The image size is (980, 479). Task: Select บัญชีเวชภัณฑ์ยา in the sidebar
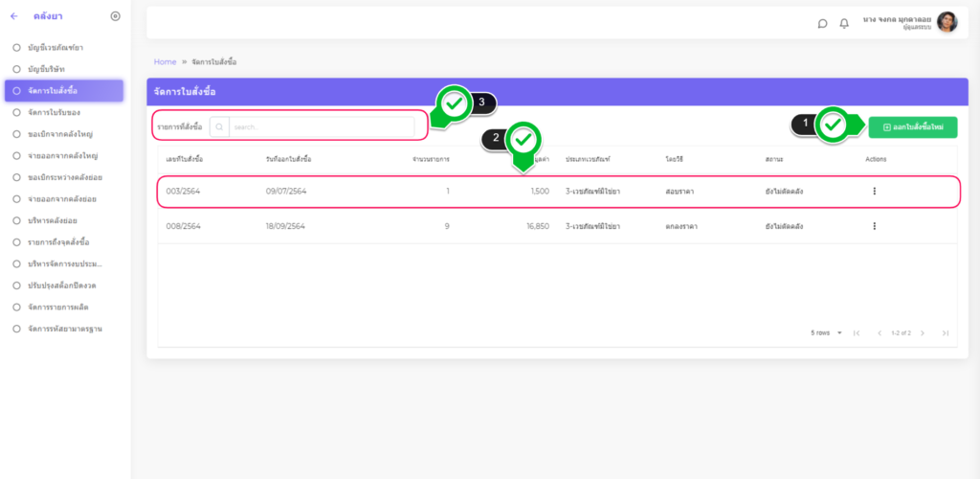click(61, 47)
